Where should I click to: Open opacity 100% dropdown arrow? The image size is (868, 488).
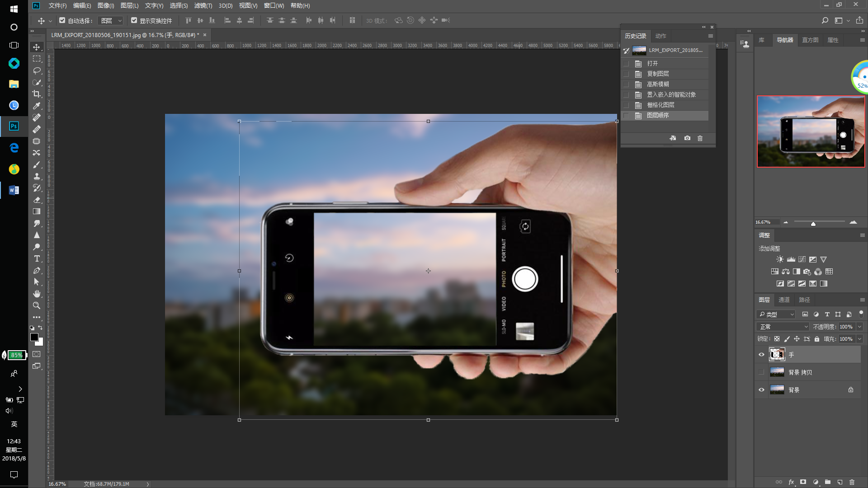(859, 327)
